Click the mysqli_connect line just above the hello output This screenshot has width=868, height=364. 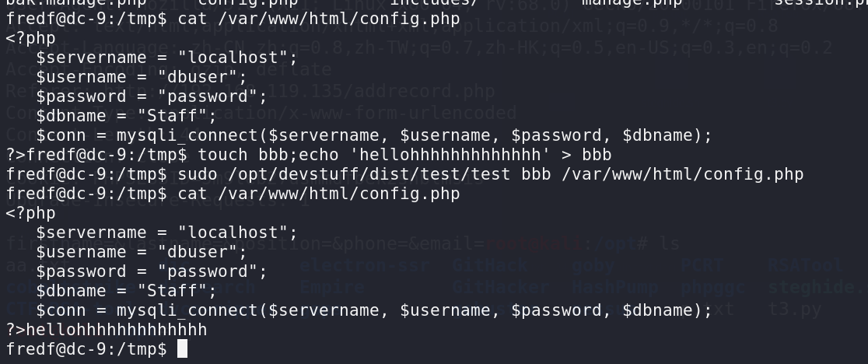(x=374, y=310)
